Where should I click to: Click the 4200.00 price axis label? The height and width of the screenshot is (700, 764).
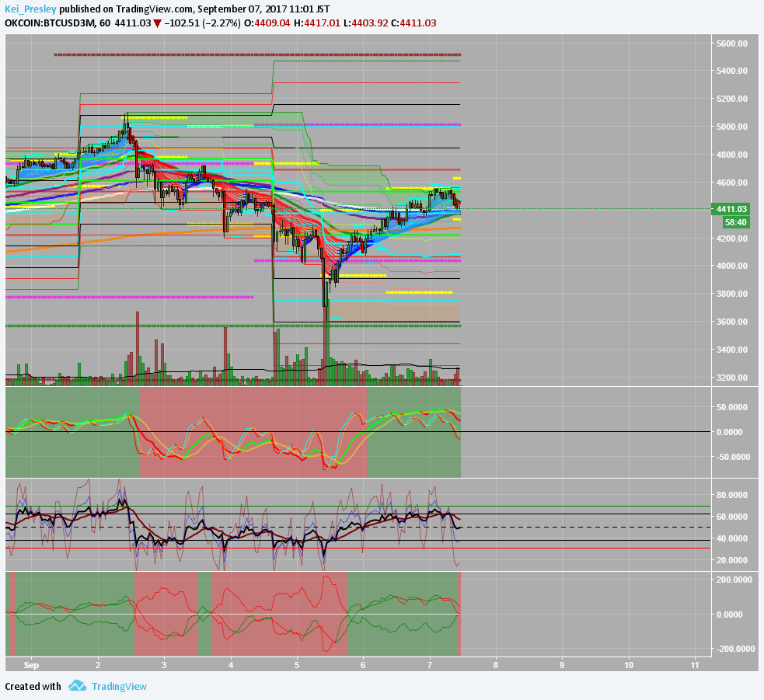(x=731, y=239)
